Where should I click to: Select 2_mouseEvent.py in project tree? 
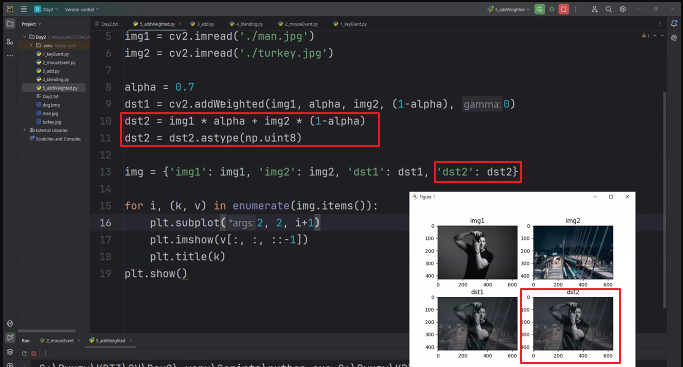[x=56, y=62]
